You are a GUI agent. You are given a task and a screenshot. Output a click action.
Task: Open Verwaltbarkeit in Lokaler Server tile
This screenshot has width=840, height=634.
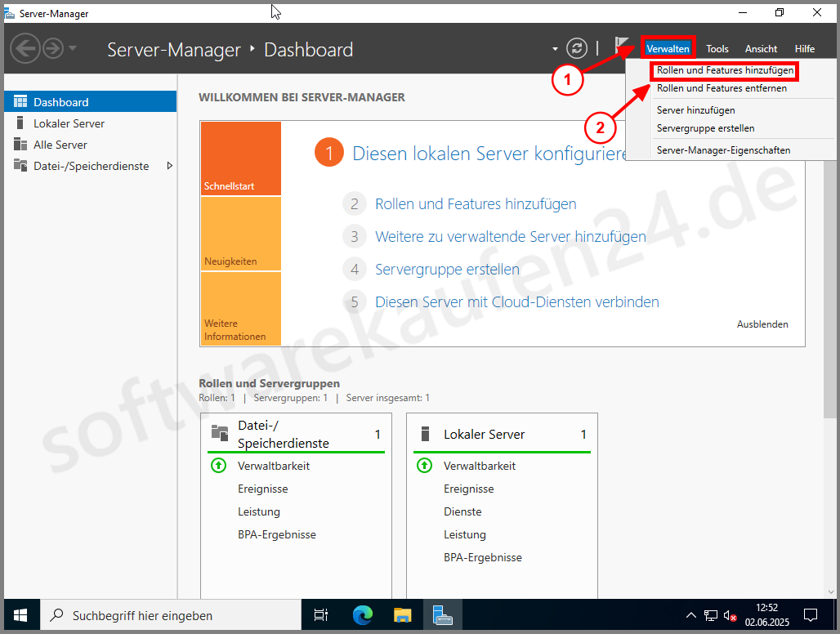480,466
